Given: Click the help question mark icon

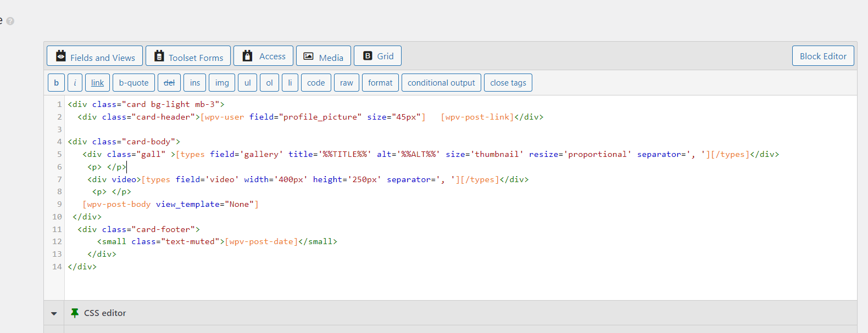Looking at the screenshot, I should pos(10,21).
